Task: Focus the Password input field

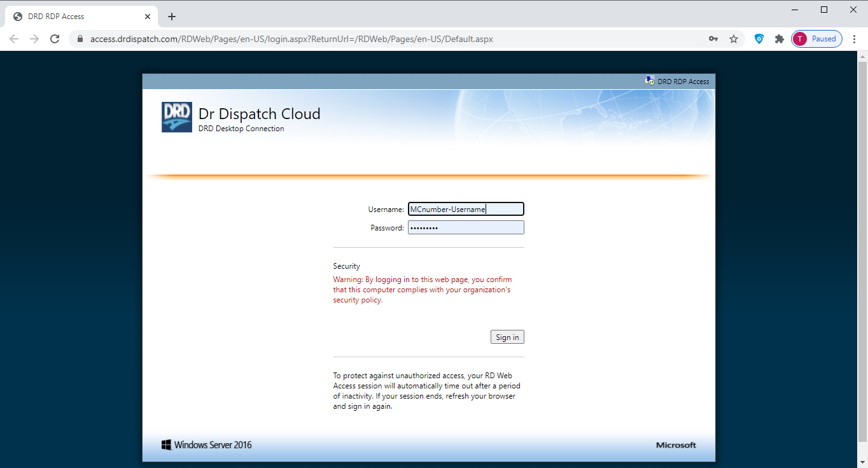Action: [466, 227]
